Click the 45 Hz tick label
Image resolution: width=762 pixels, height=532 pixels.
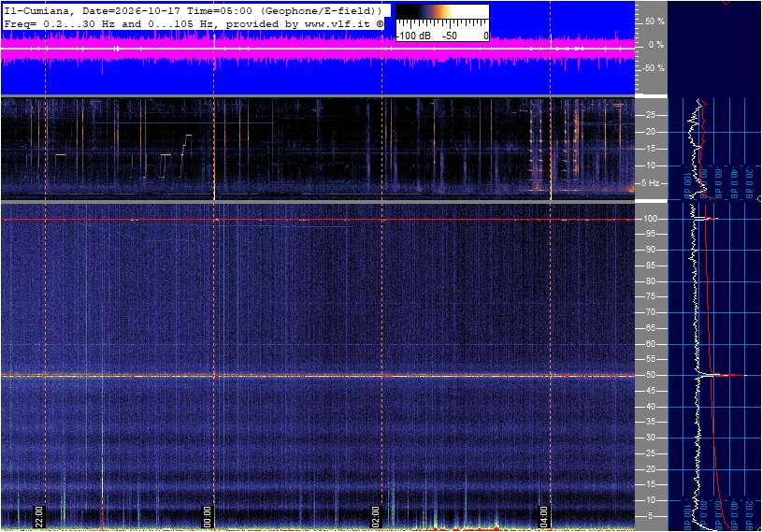650,391
